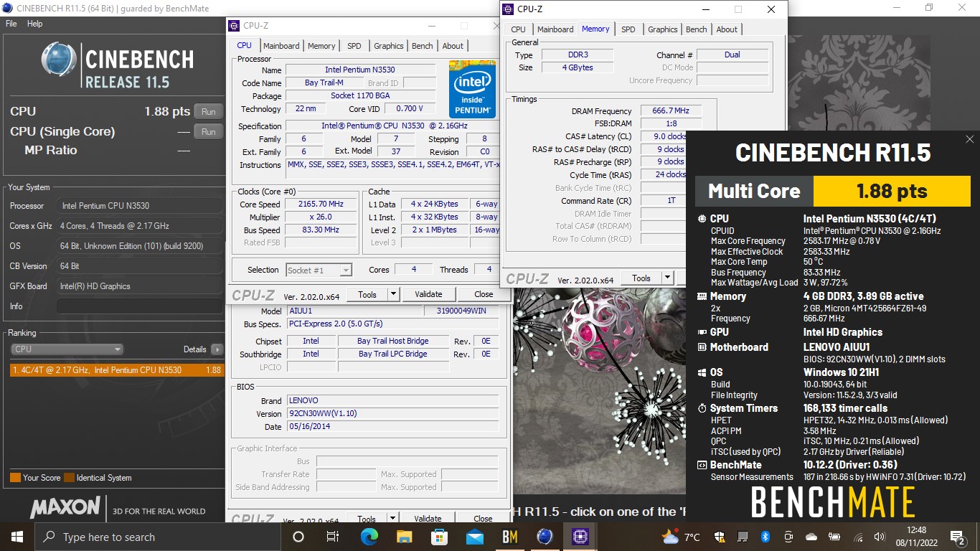Screen dimensions: 980x551
Task: Click DRAM Frequency value 666.7 MHz
Action: (x=670, y=111)
